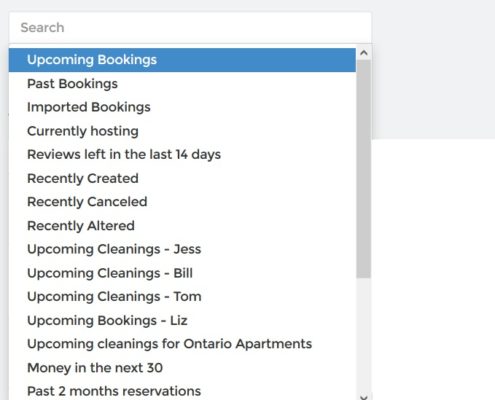
Task: Select Upcoming Bookings option
Action: click(182, 60)
